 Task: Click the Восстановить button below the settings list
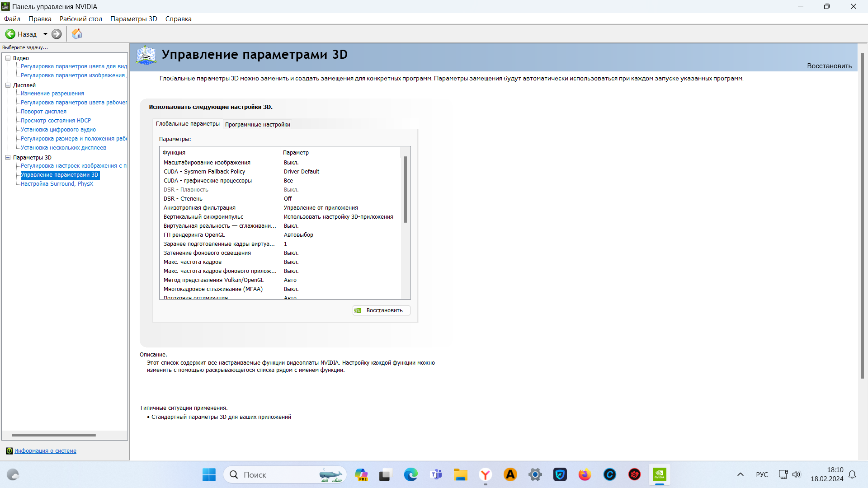381,310
